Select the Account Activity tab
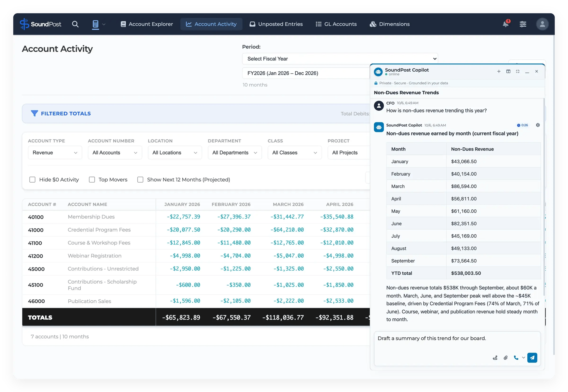Screen dimensions: 568x392 click(x=211, y=24)
